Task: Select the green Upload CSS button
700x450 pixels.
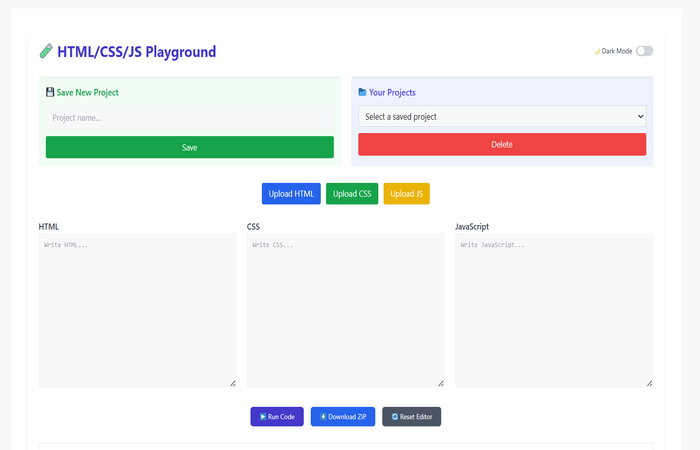Action: (352, 193)
